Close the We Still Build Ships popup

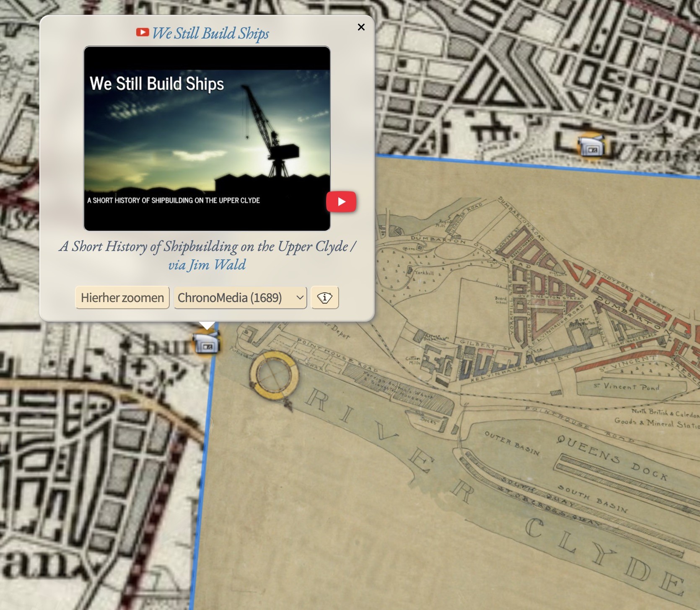click(x=361, y=27)
